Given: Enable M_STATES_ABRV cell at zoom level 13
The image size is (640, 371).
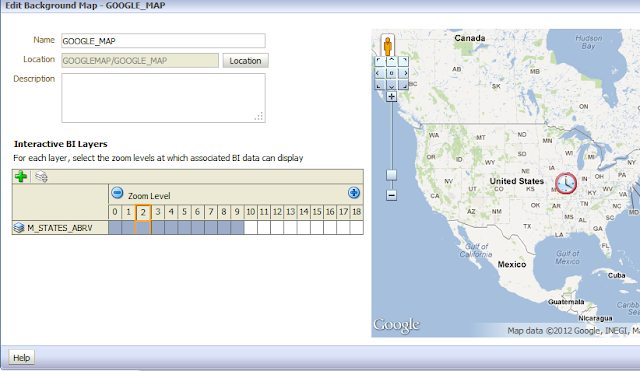Looking at the screenshot, I should pyautogui.click(x=290, y=227).
